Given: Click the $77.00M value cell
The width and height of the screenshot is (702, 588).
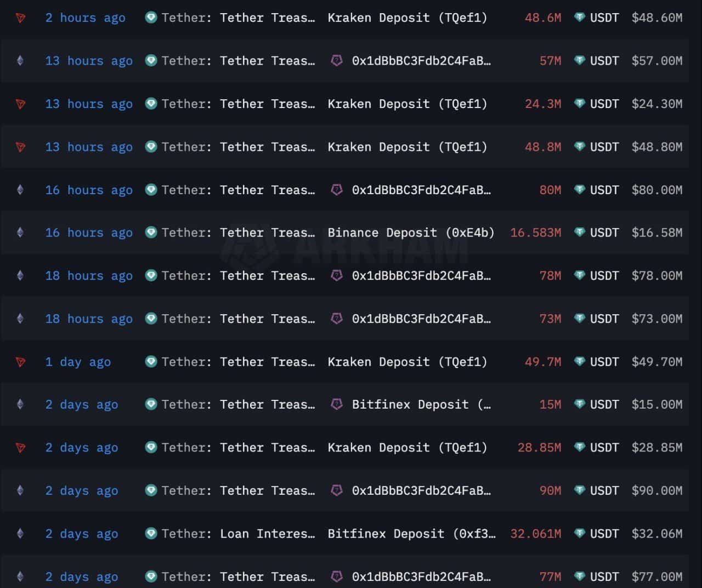Looking at the screenshot, I should click(656, 576).
